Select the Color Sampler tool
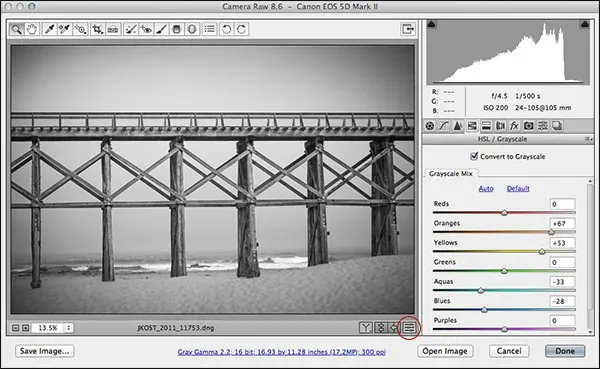 pyautogui.click(x=65, y=29)
